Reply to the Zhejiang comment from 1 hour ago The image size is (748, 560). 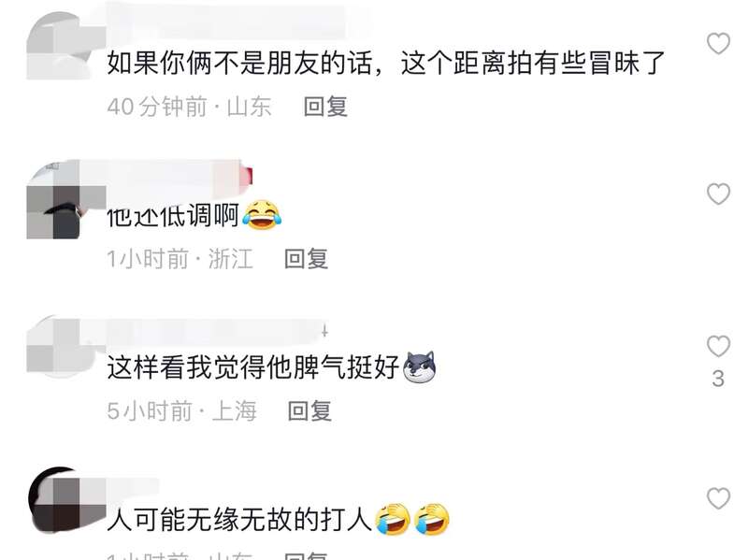click(x=307, y=259)
